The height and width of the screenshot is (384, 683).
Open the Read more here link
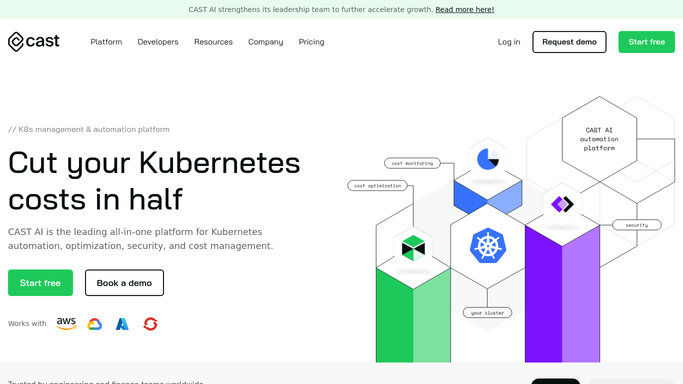point(465,10)
